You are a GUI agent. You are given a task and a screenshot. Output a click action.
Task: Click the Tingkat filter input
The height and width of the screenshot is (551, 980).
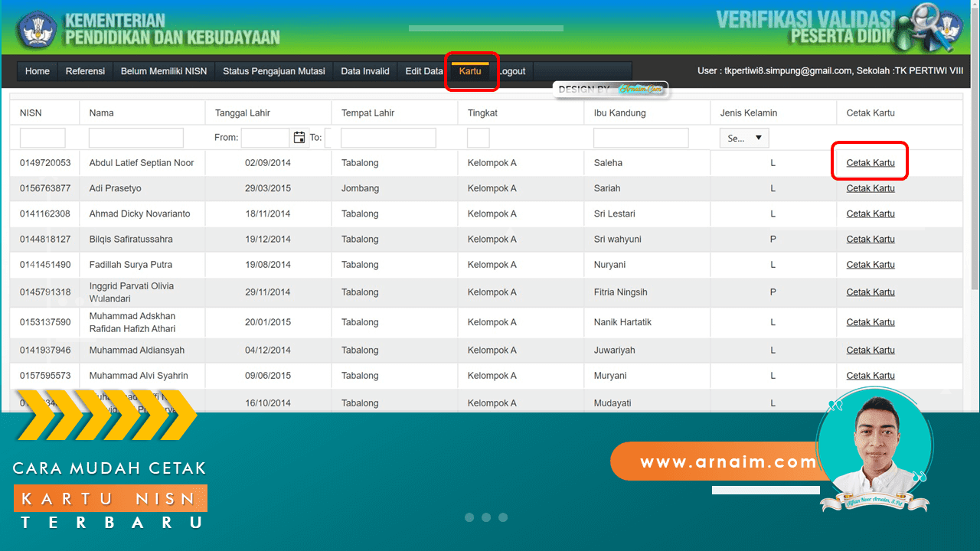[x=479, y=138]
